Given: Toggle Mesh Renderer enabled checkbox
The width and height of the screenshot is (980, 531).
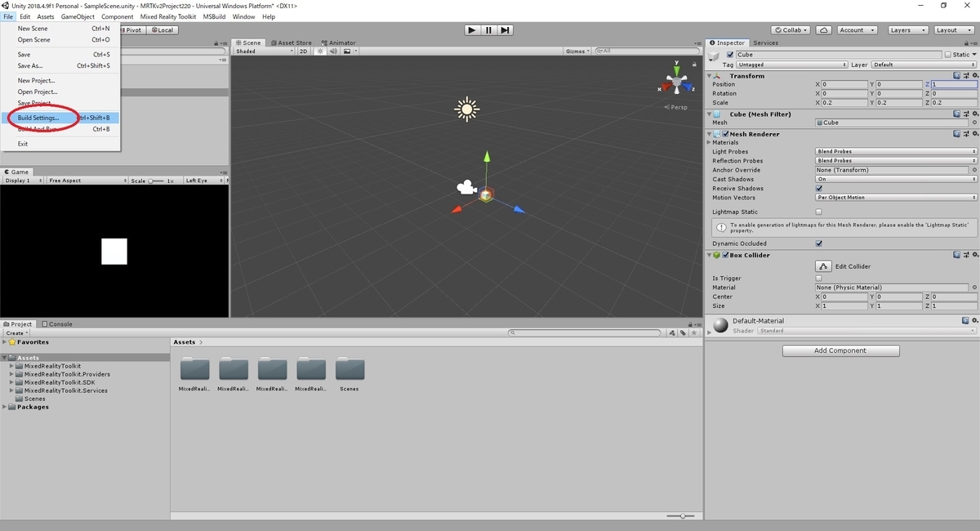Looking at the screenshot, I should (x=725, y=134).
